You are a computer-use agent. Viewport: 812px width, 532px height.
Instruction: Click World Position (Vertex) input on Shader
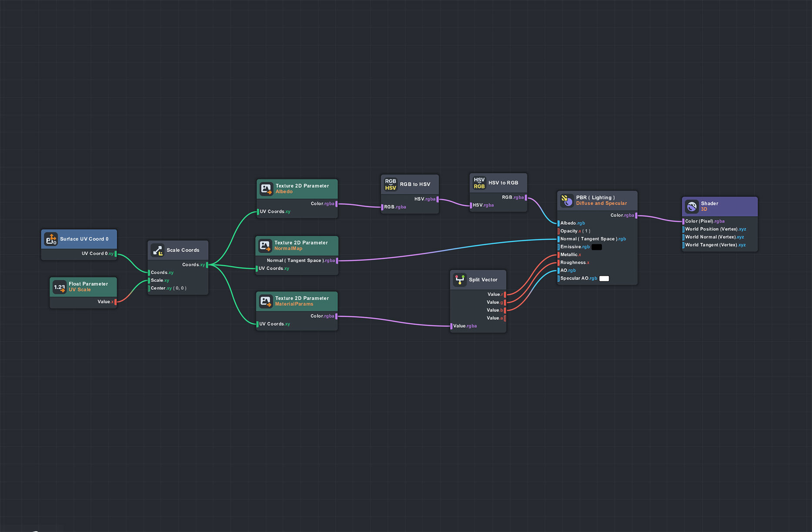coord(684,229)
